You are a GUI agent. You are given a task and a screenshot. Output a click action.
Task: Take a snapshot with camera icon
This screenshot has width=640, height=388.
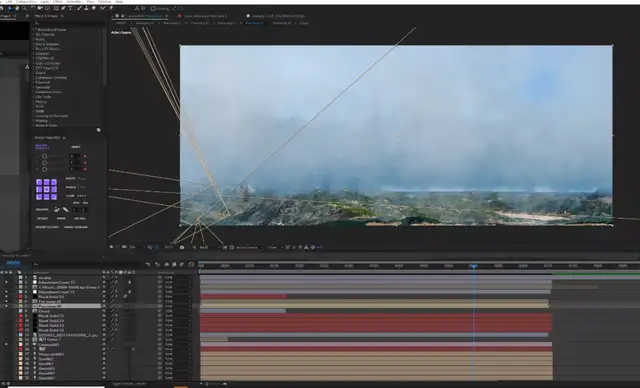click(x=182, y=247)
